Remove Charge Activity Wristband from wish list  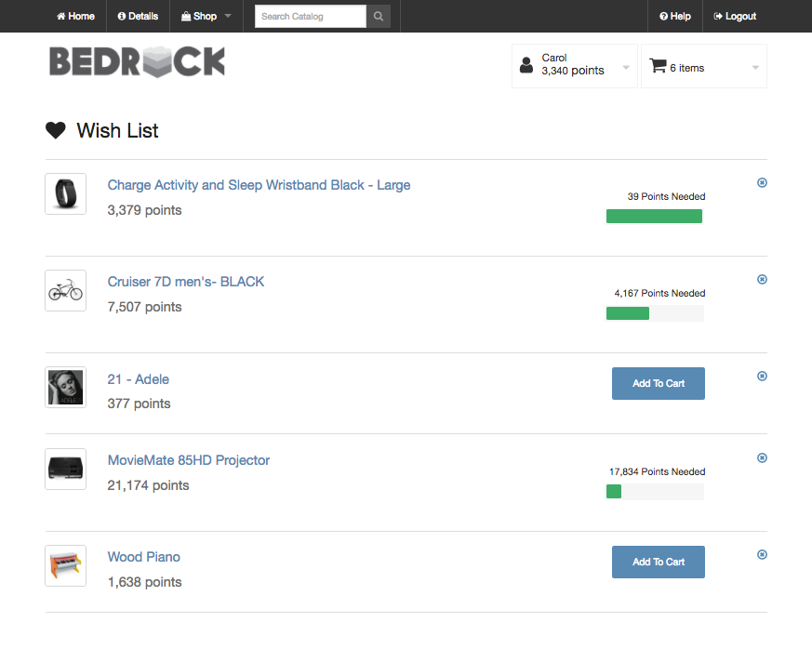click(x=762, y=183)
